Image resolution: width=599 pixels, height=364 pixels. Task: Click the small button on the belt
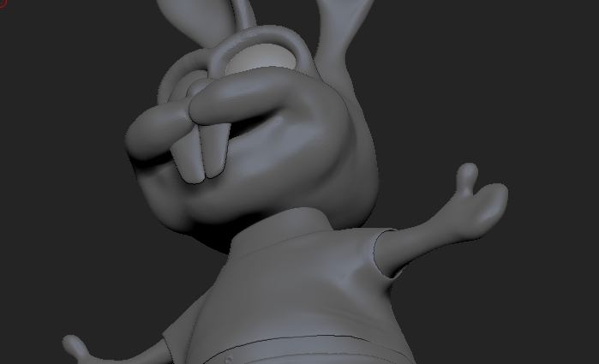pyautogui.click(x=229, y=360)
